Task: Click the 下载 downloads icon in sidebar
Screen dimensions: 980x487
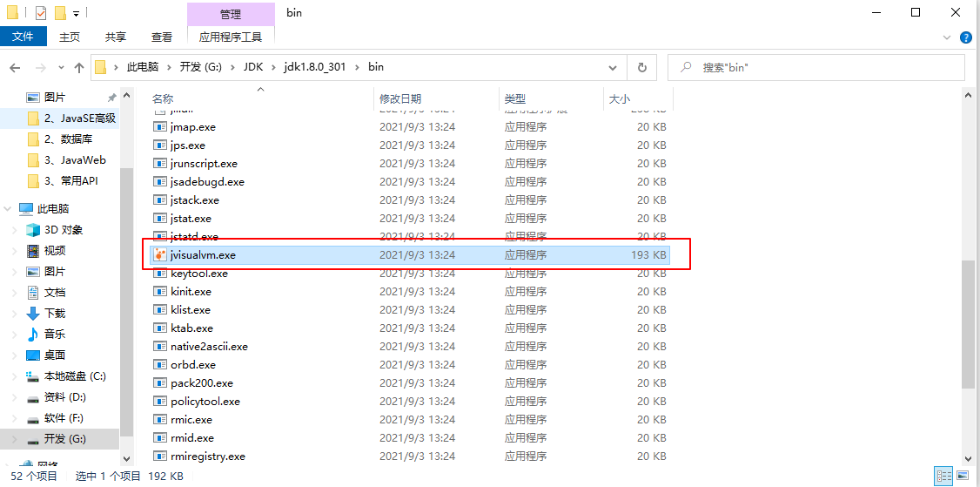Action: point(33,314)
